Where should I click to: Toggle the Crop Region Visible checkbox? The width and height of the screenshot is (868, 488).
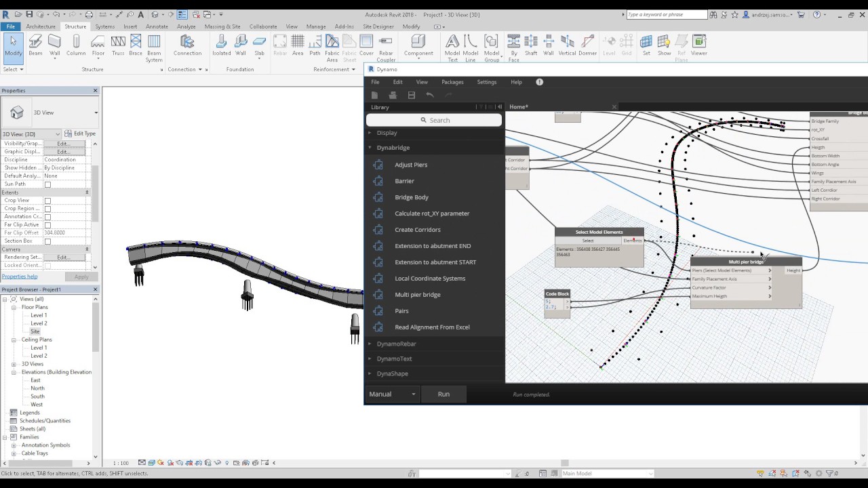pos(47,209)
